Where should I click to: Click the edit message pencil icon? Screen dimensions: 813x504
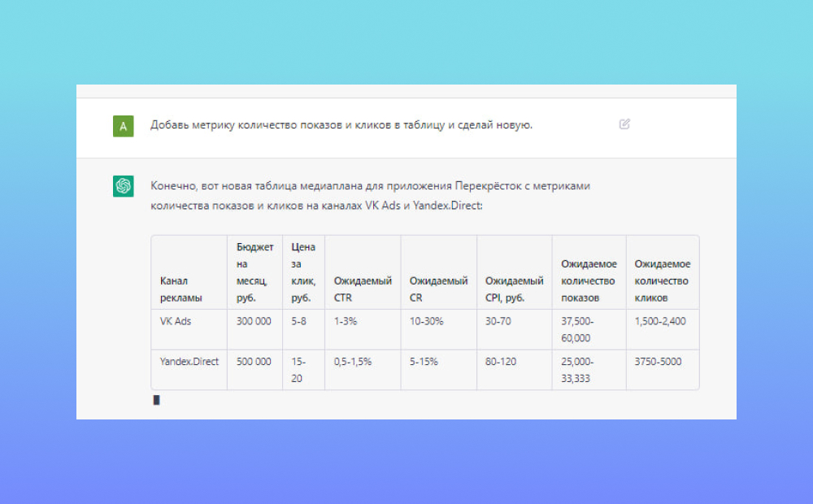624,124
